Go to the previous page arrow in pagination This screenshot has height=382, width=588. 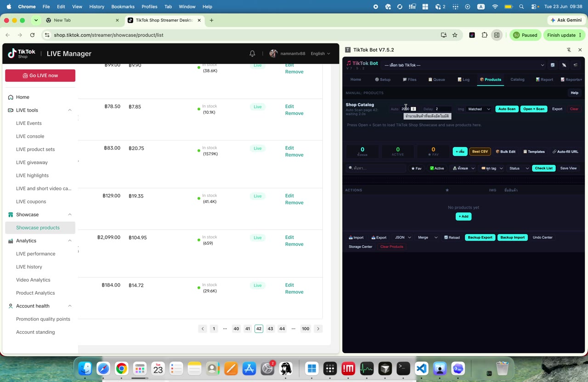[x=203, y=329]
